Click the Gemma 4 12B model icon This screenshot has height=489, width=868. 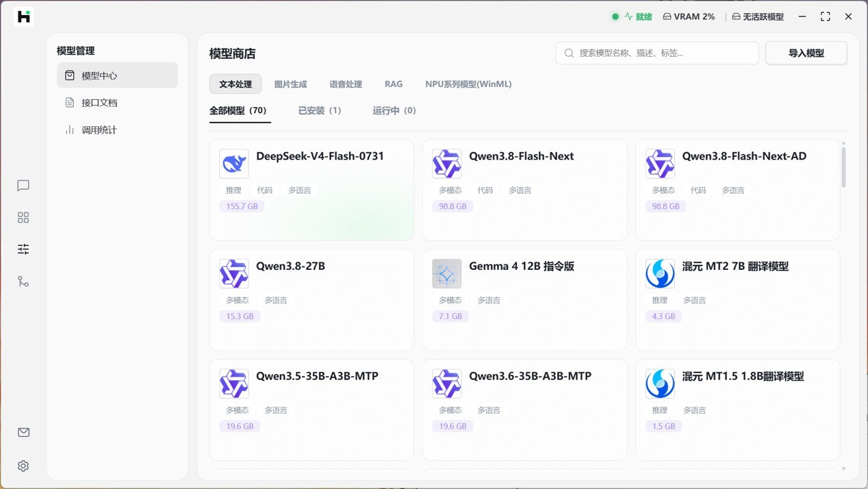447,274
